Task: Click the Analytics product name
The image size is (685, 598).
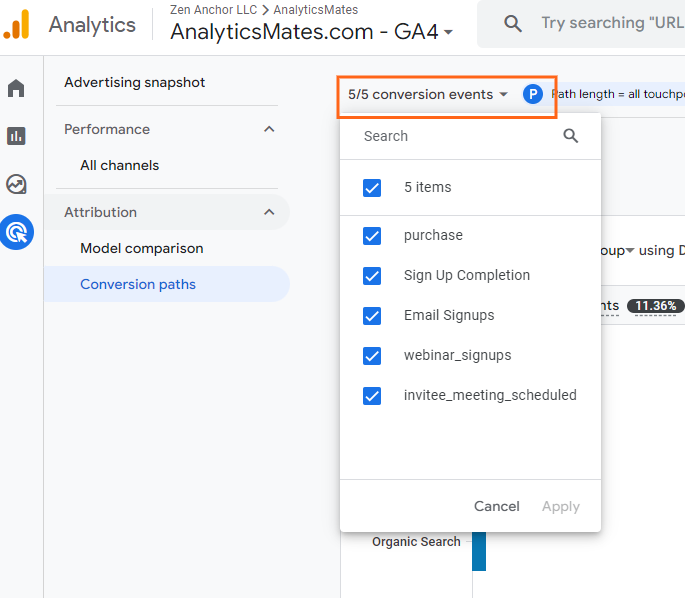Action: pos(92,25)
